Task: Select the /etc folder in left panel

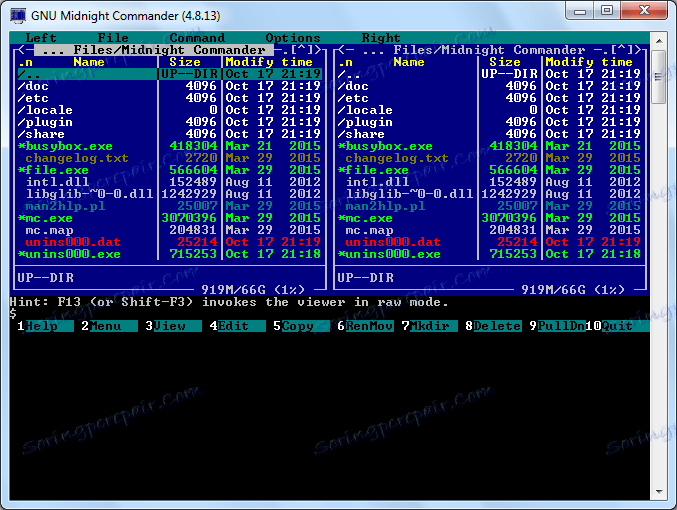Action: click(170, 98)
